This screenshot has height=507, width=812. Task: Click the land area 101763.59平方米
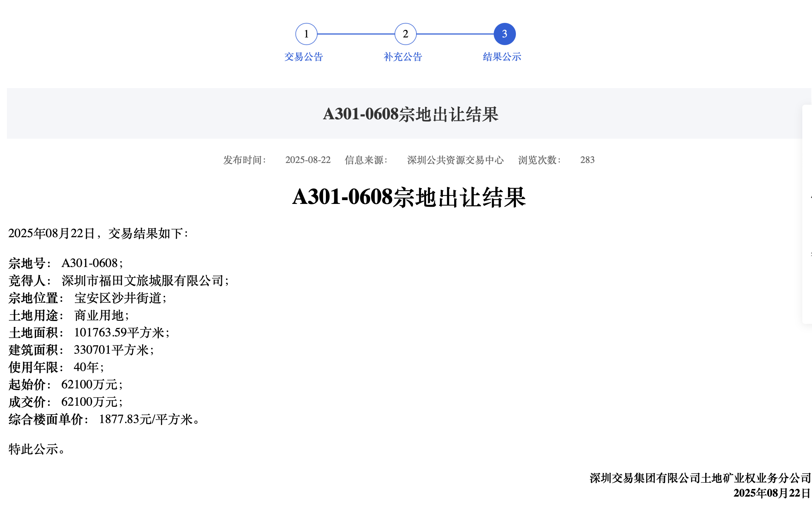click(119, 333)
